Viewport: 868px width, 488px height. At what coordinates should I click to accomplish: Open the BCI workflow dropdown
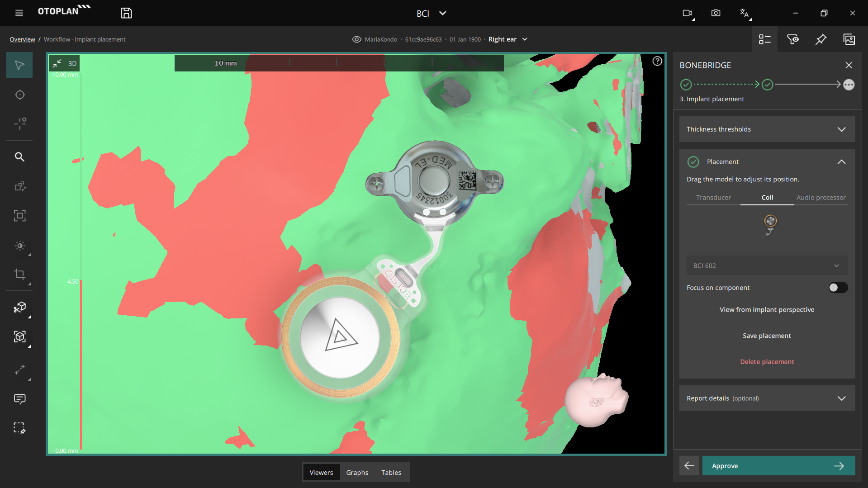432,14
